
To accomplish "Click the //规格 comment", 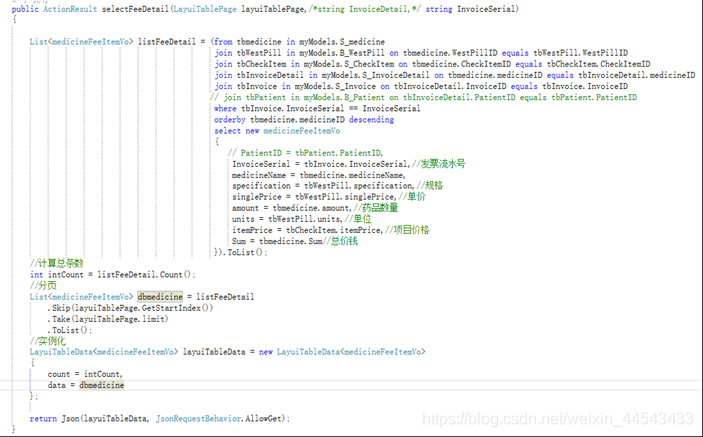I will 430,186.
